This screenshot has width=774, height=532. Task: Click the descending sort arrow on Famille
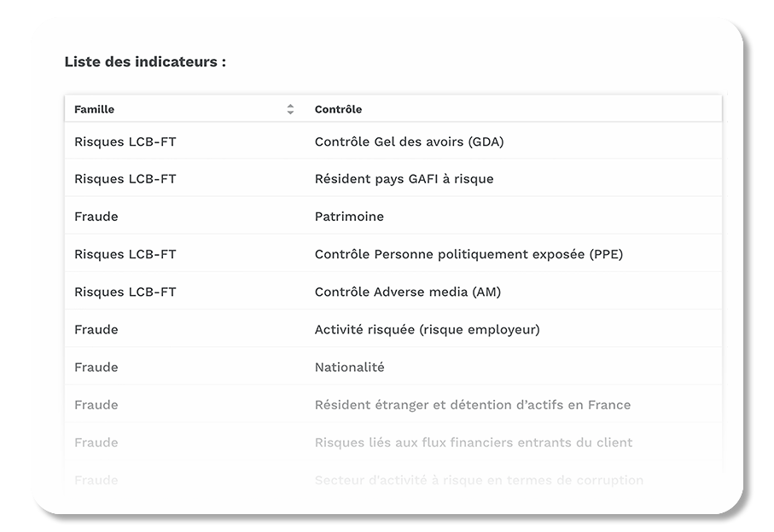pyautogui.click(x=290, y=113)
